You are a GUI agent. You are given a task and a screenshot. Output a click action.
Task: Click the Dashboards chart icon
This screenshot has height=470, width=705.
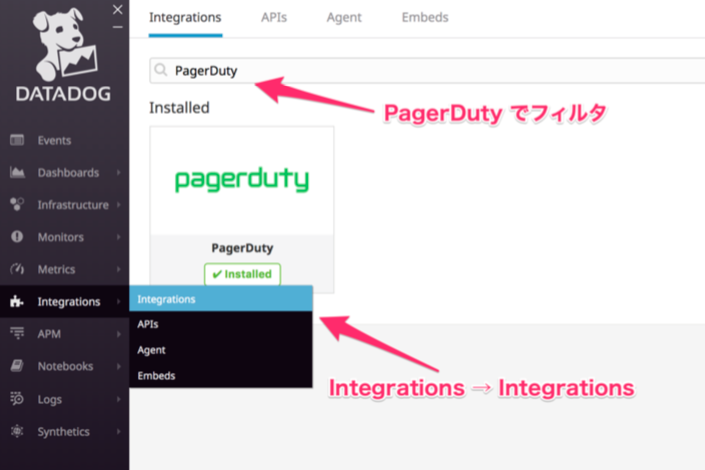17,172
